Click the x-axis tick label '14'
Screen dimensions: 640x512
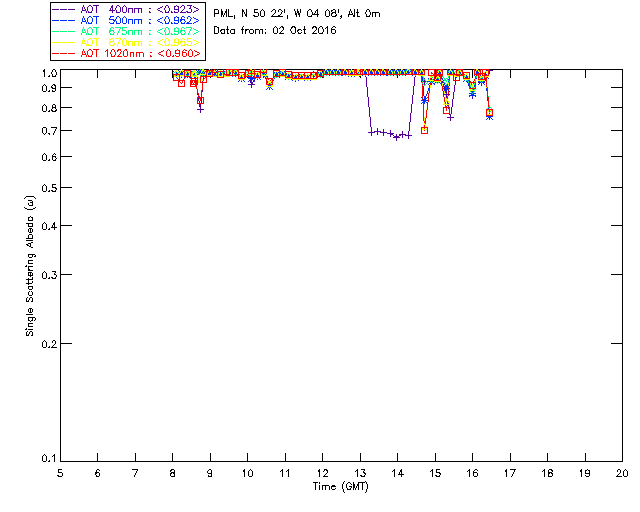pos(398,473)
